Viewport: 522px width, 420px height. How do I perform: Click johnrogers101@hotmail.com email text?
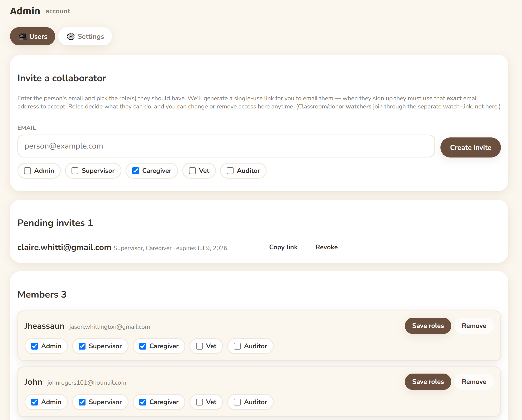[x=87, y=383]
